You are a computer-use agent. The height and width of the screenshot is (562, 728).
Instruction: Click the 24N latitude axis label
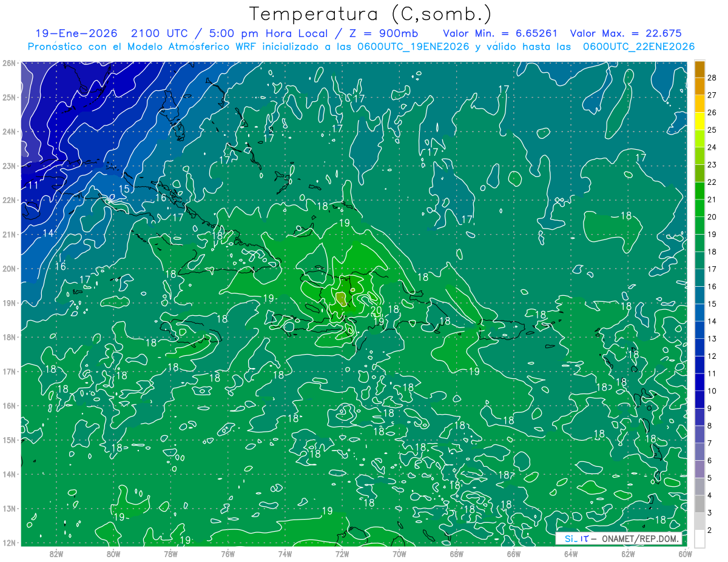tap(8, 132)
